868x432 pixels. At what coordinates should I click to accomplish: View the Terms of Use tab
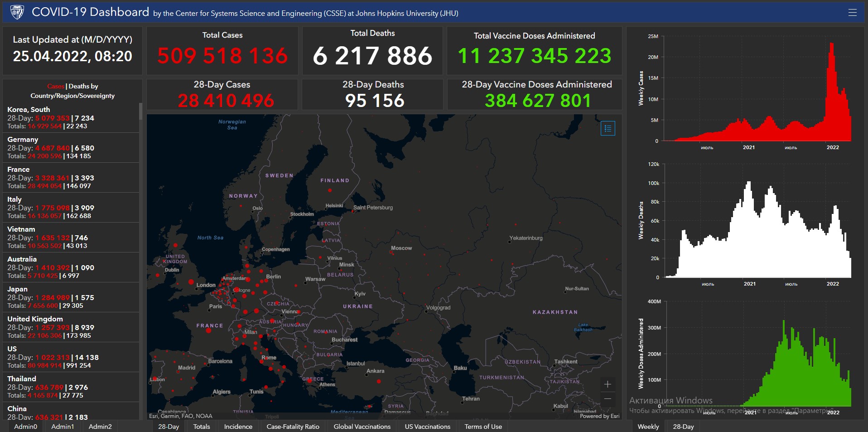[x=483, y=427]
